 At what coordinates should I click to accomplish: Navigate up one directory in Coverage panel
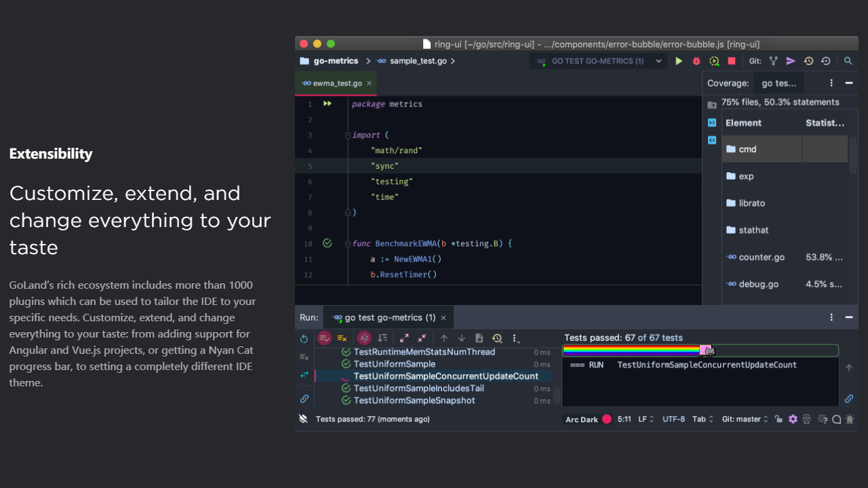click(712, 105)
